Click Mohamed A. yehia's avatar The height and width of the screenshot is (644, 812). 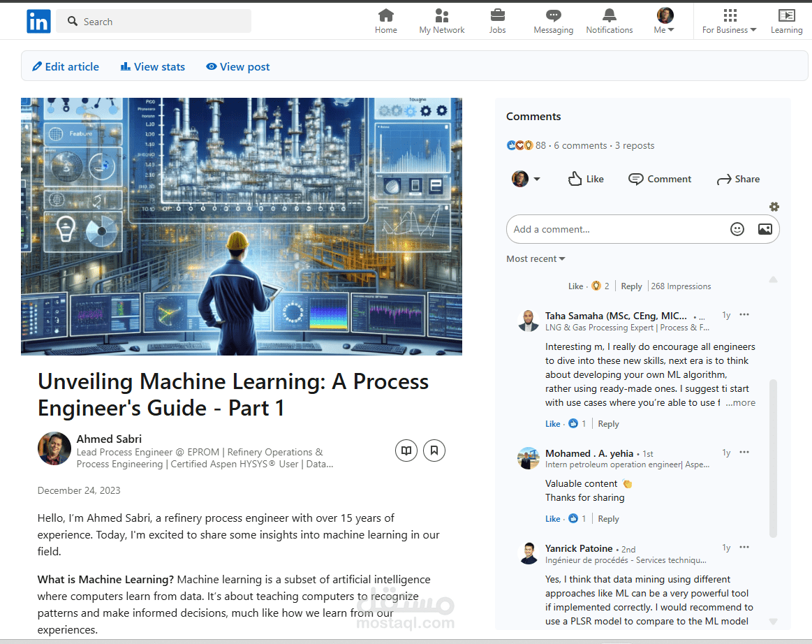[529, 458]
